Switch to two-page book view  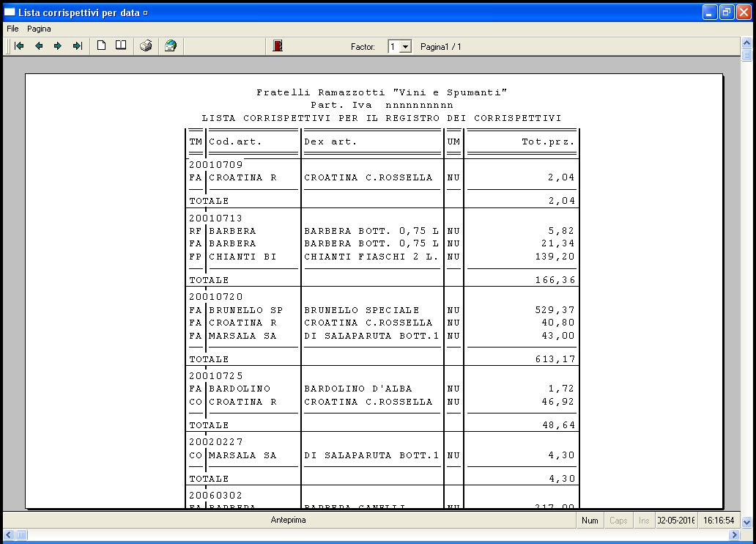coord(121,45)
